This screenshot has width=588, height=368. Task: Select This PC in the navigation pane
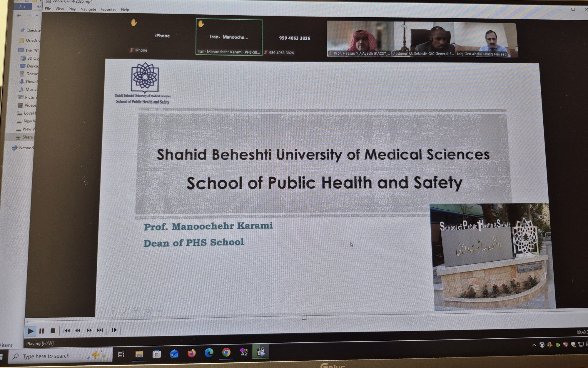(x=29, y=51)
